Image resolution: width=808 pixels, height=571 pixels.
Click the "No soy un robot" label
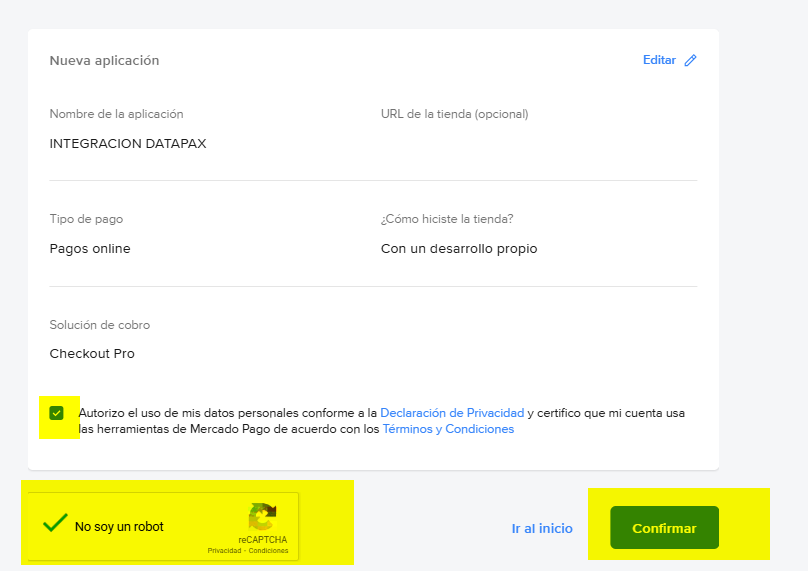(x=119, y=526)
